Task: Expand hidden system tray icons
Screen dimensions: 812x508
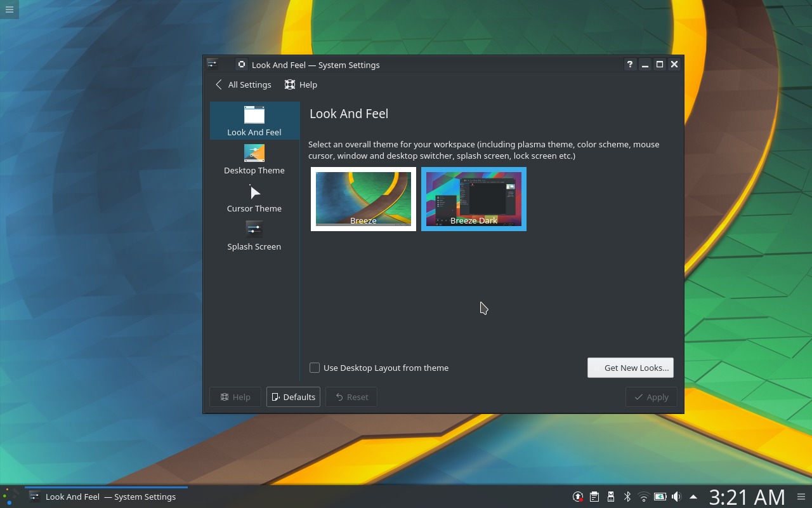Action: coord(693,497)
